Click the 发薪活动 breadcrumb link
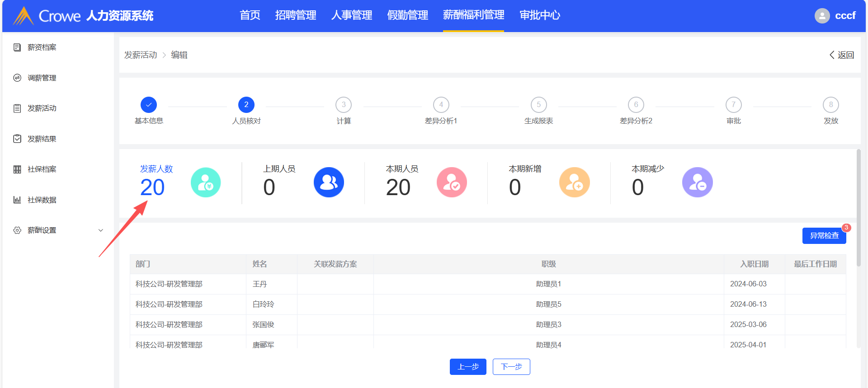 [x=141, y=55]
